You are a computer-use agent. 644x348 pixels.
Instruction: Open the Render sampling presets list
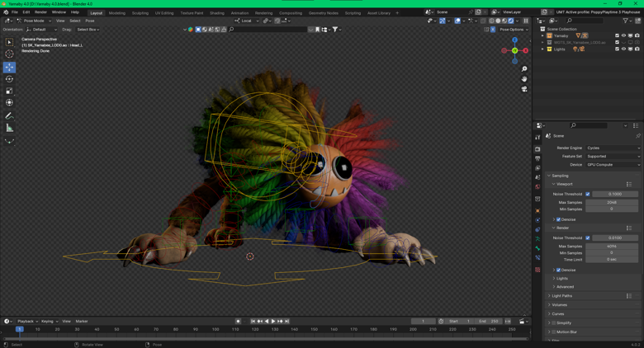pos(629,228)
